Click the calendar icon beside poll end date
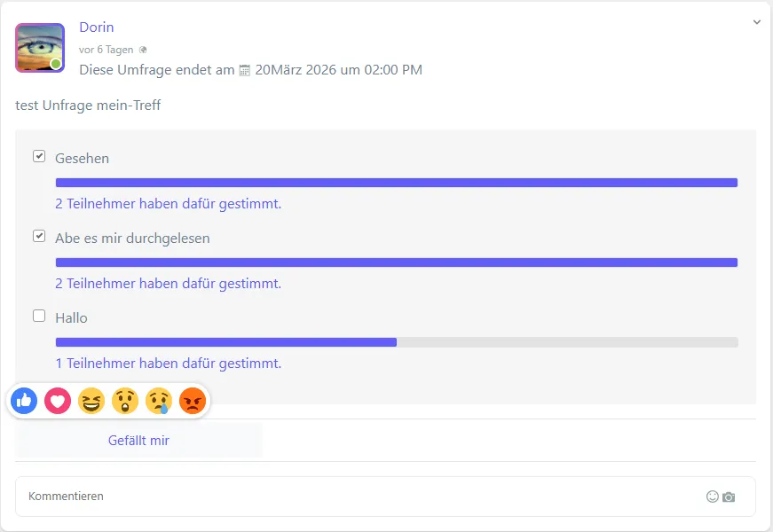The height and width of the screenshot is (532, 773). click(x=245, y=70)
